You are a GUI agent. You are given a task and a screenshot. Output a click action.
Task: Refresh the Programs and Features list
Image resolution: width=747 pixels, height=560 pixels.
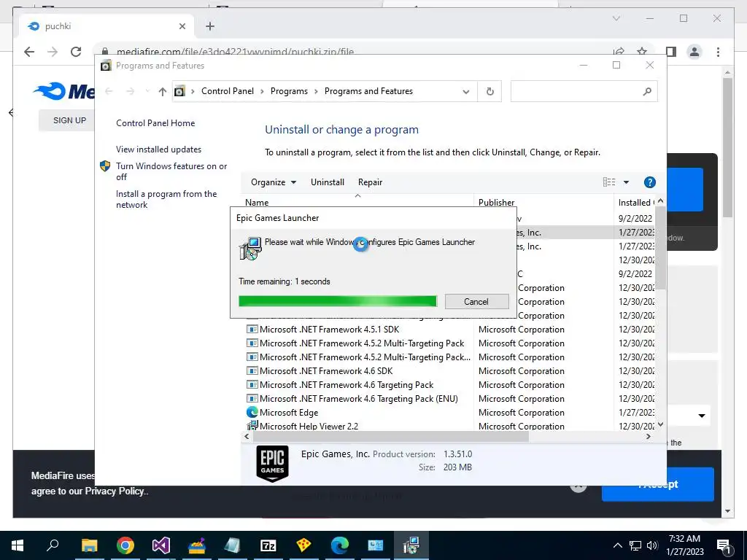click(x=489, y=91)
